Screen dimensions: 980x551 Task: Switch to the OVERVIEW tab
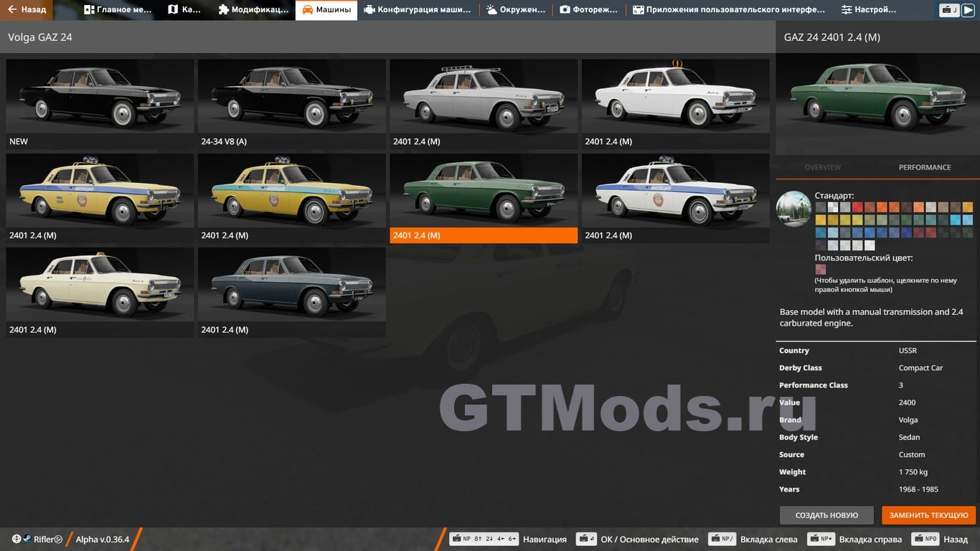pyautogui.click(x=822, y=167)
